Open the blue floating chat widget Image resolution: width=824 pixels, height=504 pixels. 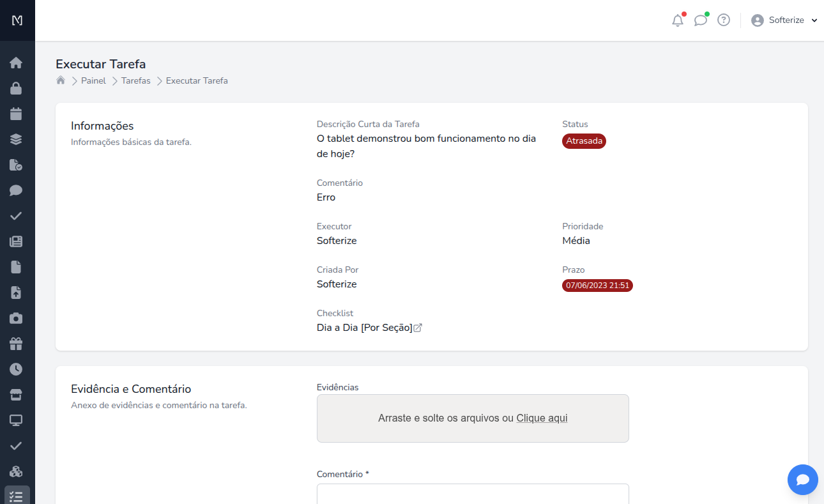click(803, 480)
